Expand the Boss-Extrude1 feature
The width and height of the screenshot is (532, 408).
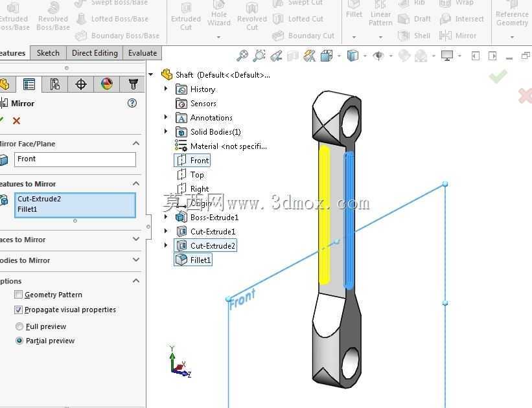click(166, 217)
